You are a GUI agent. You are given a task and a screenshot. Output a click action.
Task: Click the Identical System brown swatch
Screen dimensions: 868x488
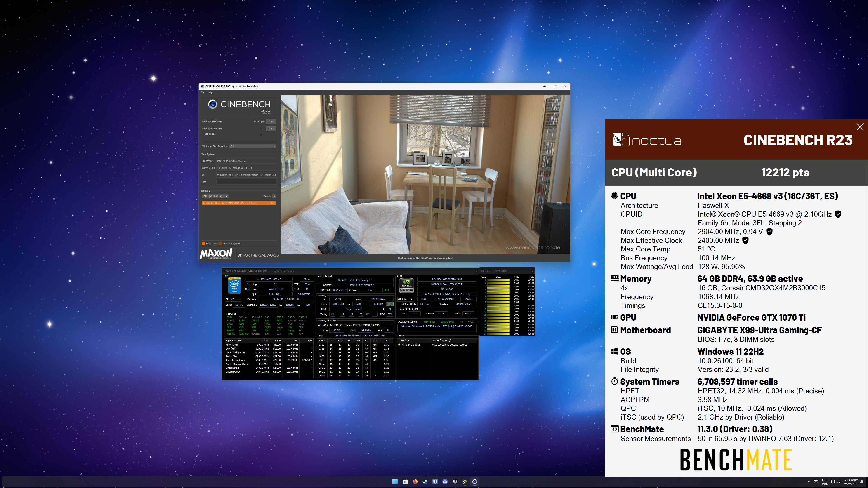coord(220,244)
